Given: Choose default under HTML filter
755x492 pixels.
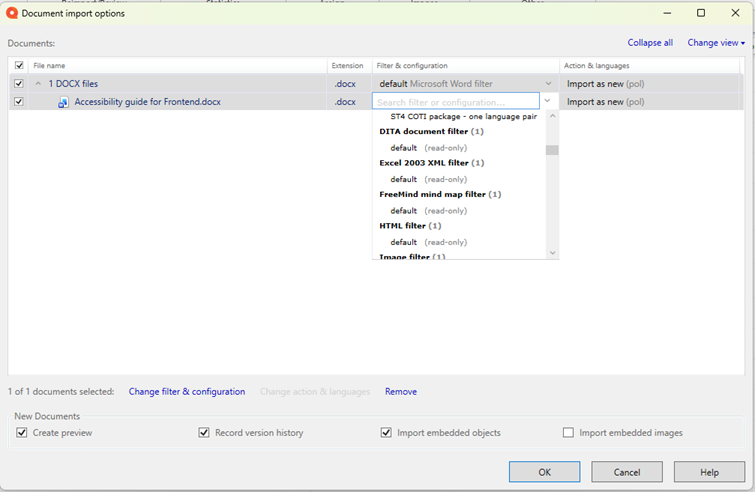Looking at the screenshot, I should (429, 242).
